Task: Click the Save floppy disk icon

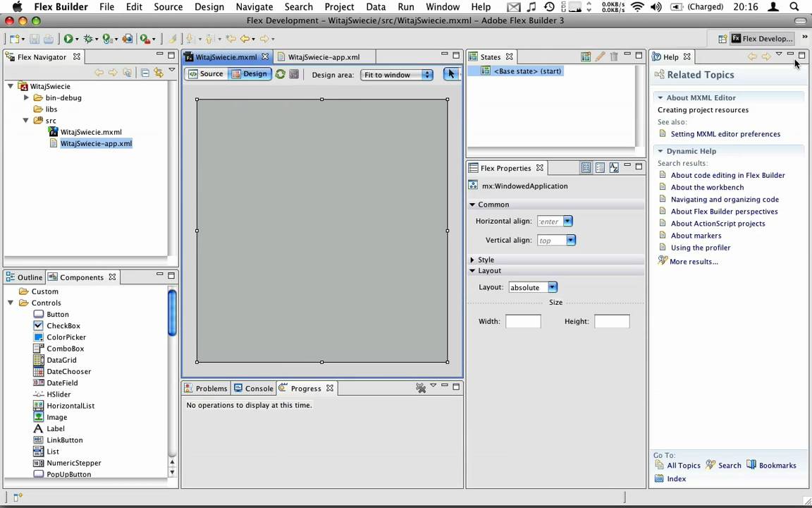Action: (34, 39)
